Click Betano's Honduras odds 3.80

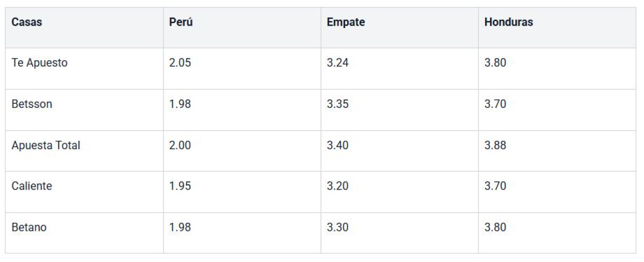495,228
